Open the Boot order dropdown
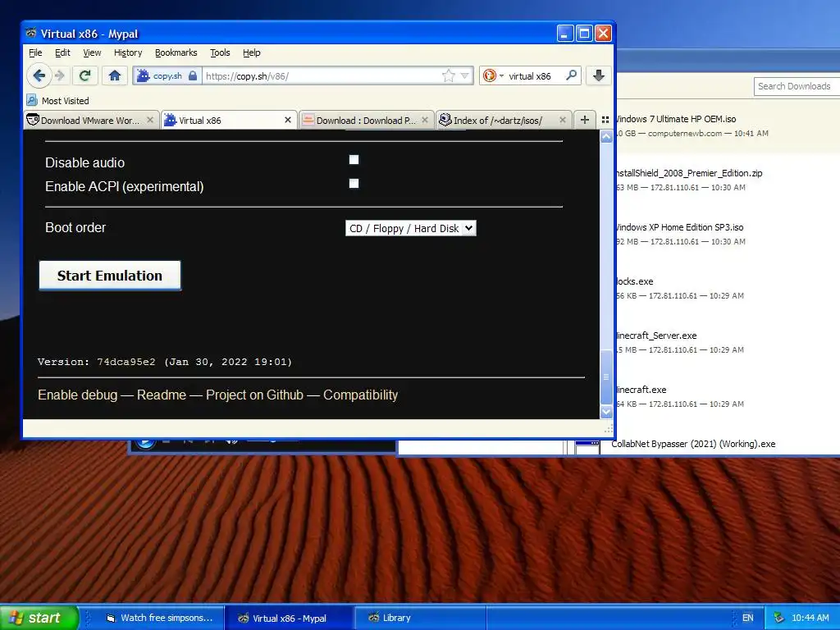This screenshot has height=630, width=840. coord(410,228)
